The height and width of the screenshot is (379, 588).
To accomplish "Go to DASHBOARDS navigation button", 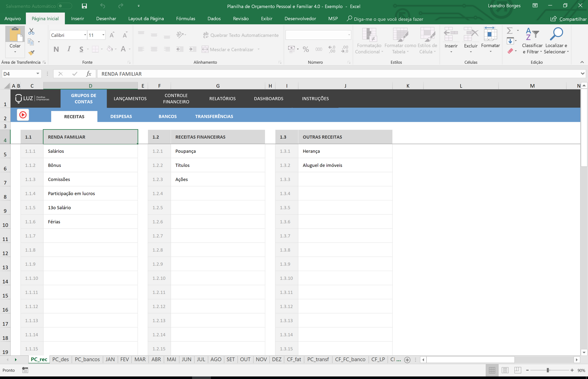I will pos(269,99).
